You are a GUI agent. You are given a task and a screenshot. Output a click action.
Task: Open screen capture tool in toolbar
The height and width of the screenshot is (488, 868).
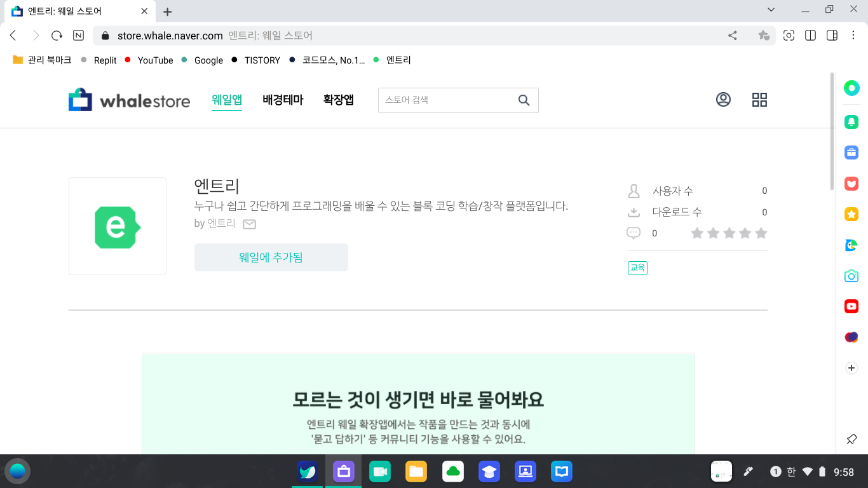coord(789,36)
